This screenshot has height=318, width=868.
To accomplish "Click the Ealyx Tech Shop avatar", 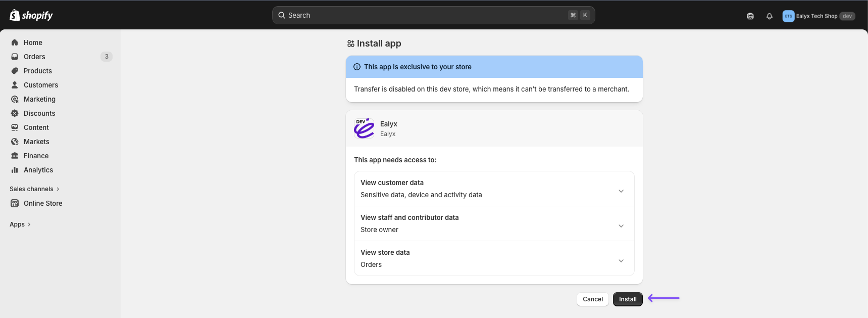I will tap(788, 16).
